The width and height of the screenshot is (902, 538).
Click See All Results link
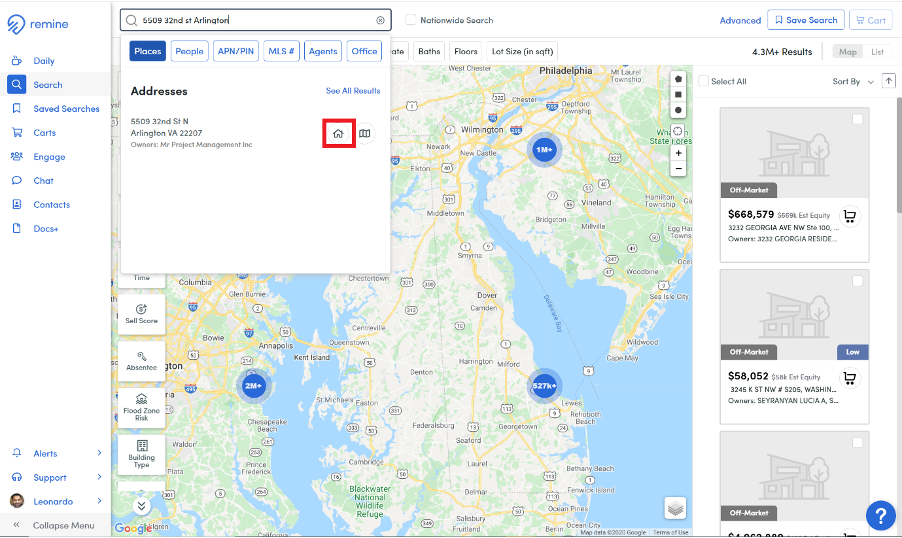(x=353, y=91)
